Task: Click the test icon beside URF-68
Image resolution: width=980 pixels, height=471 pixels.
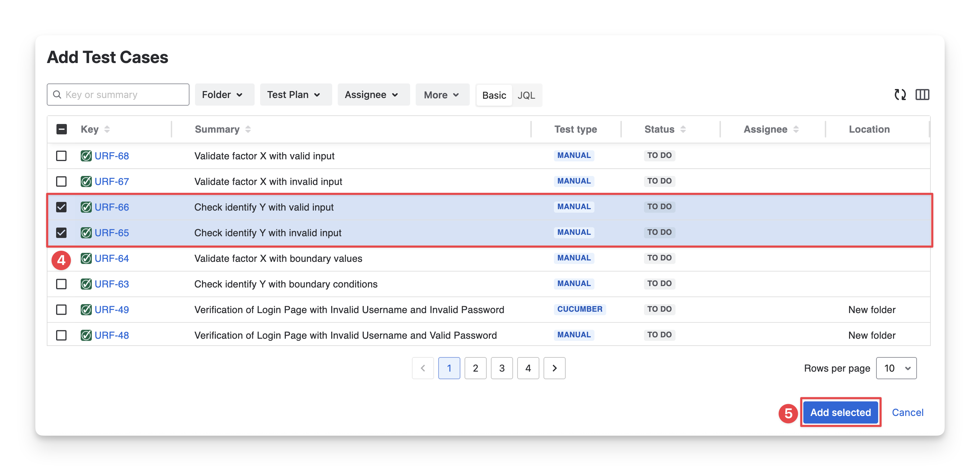Action: pyautogui.click(x=86, y=156)
